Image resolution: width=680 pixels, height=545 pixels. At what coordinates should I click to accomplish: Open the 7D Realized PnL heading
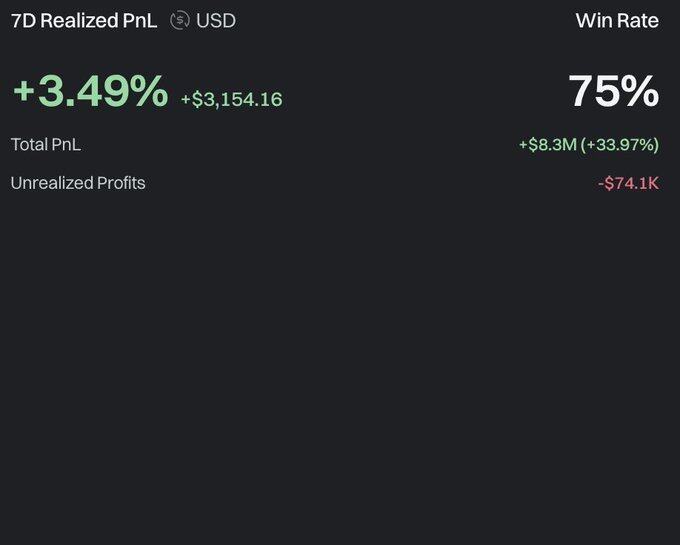click(84, 21)
